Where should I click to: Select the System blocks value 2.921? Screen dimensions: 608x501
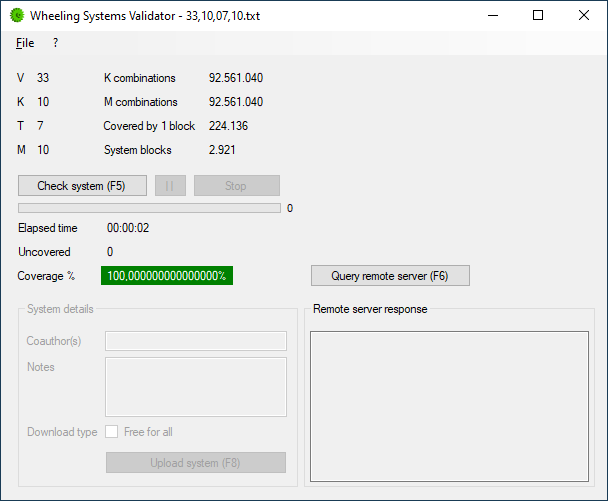click(x=222, y=150)
